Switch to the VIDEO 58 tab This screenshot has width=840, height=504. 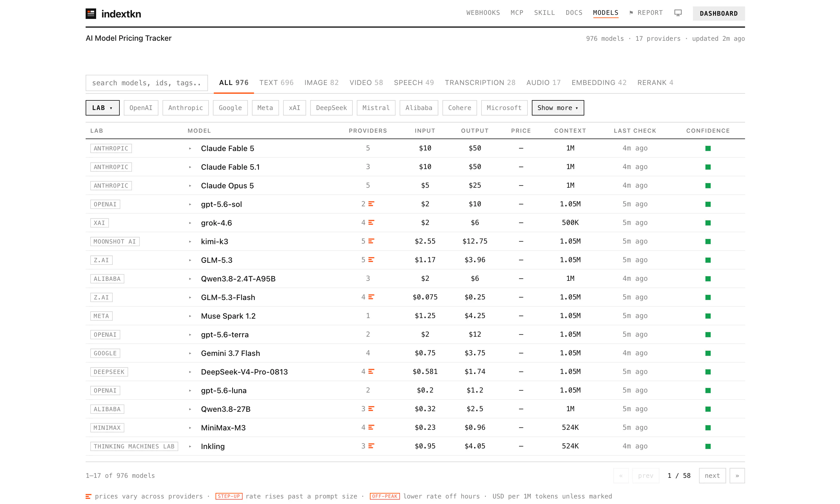click(x=366, y=83)
